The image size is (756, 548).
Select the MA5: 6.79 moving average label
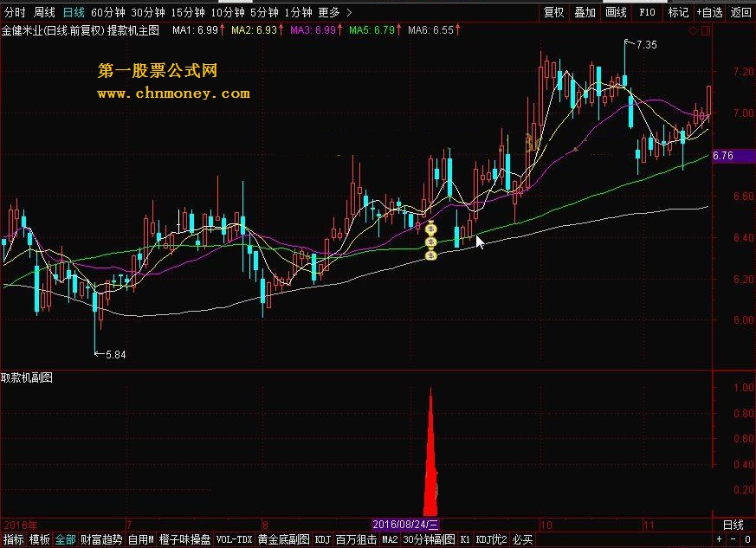pyautogui.click(x=375, y=30)
